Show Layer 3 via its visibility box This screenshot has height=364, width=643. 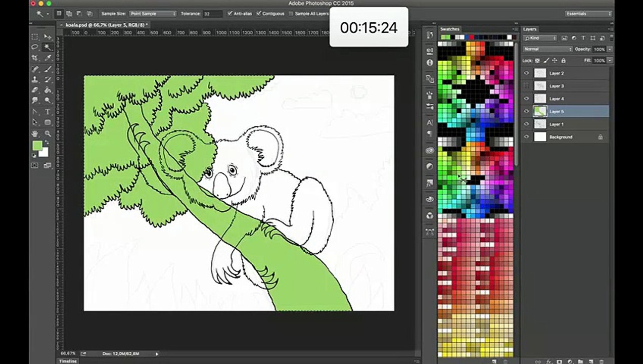tap(527, 86)
